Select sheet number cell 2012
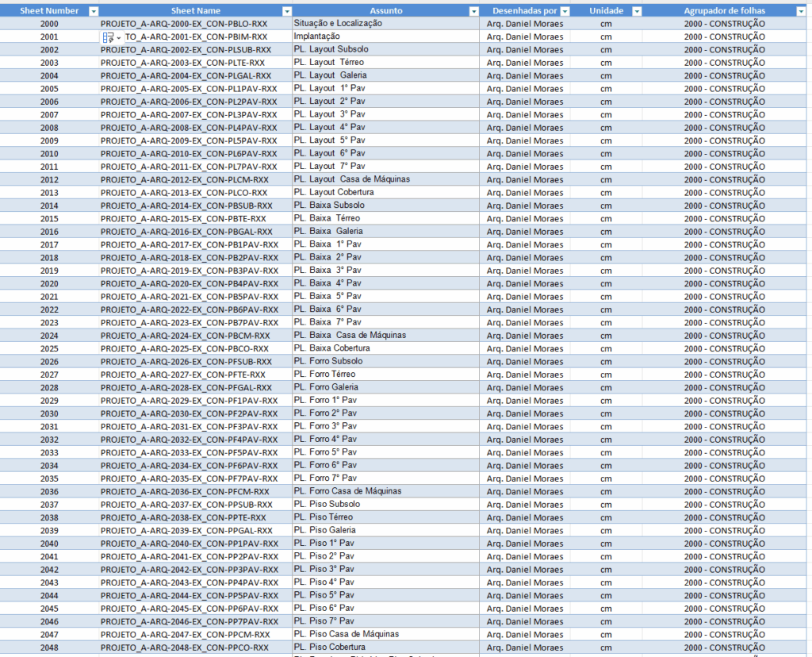812x657 pixels. pos(49,180)
